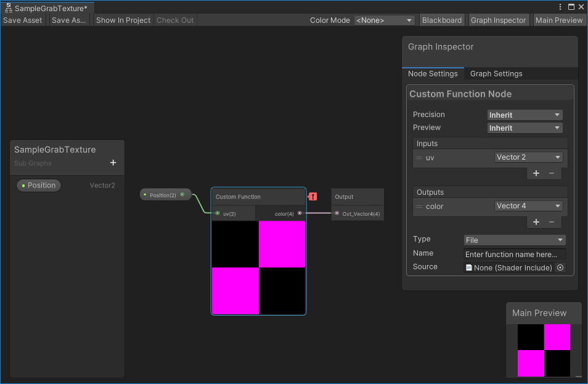The height and width of the screenshot is (384, 588).
Task: Click the Main Preview panel title
Action: coord(539,313)
